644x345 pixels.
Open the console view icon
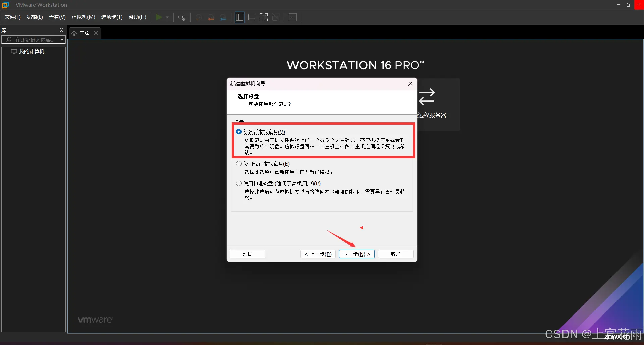click(293, 17)
